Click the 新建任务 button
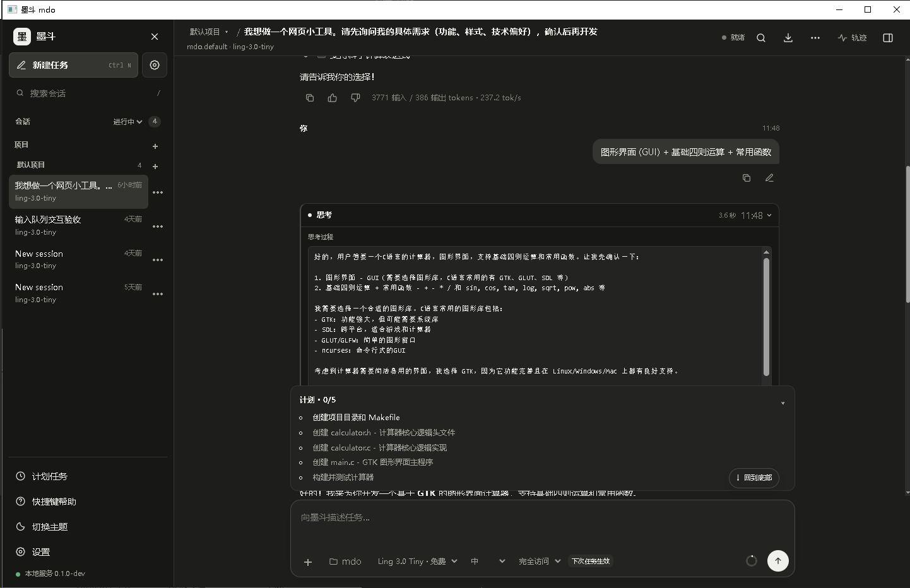Screen dimensions: 910x588 click(73, 65)
